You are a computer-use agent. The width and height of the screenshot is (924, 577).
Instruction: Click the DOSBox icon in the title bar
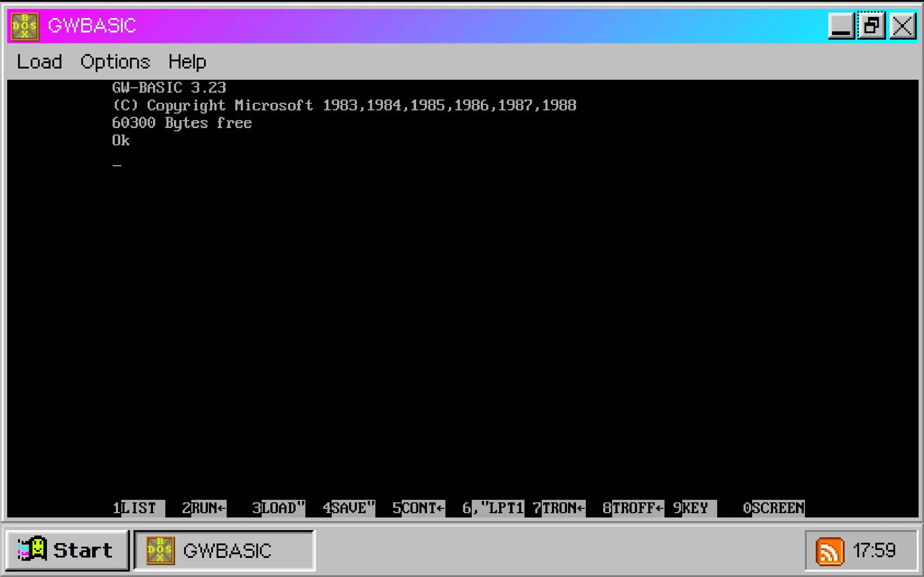(25, 26)
